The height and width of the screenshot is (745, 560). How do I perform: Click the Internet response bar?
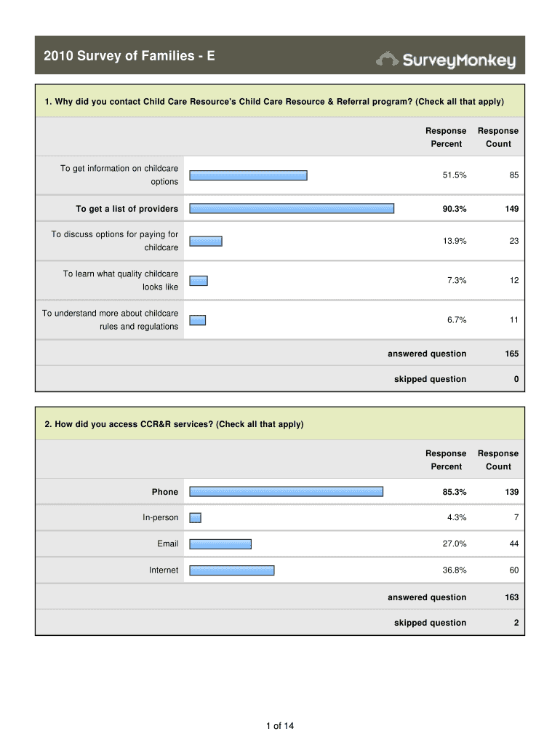pyautogui.click(x=232, y=570)
